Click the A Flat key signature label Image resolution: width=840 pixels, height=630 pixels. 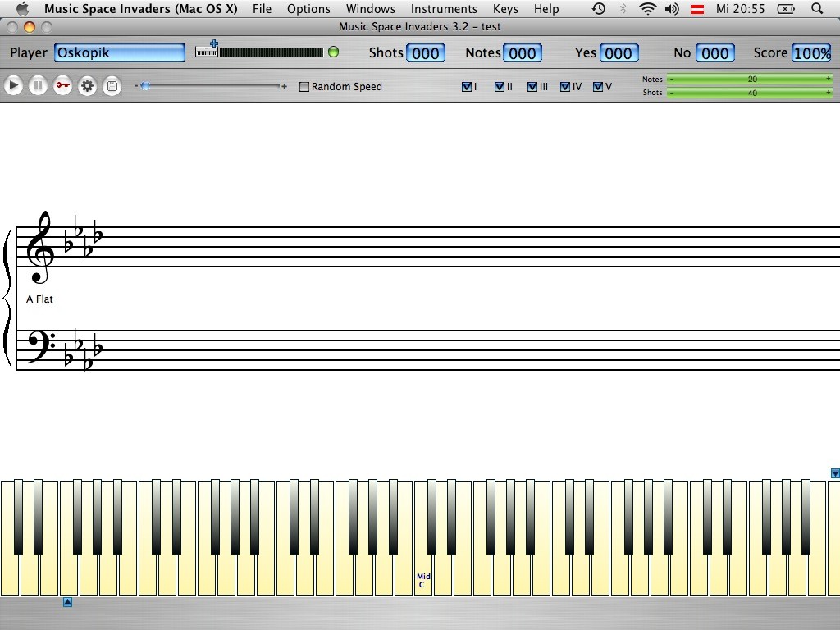[39, 299]
